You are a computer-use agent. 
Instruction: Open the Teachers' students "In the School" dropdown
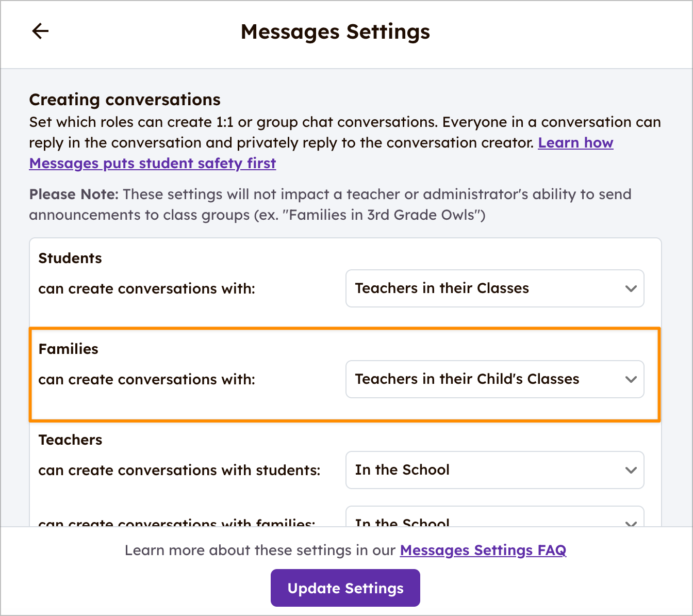pos(494,470)
